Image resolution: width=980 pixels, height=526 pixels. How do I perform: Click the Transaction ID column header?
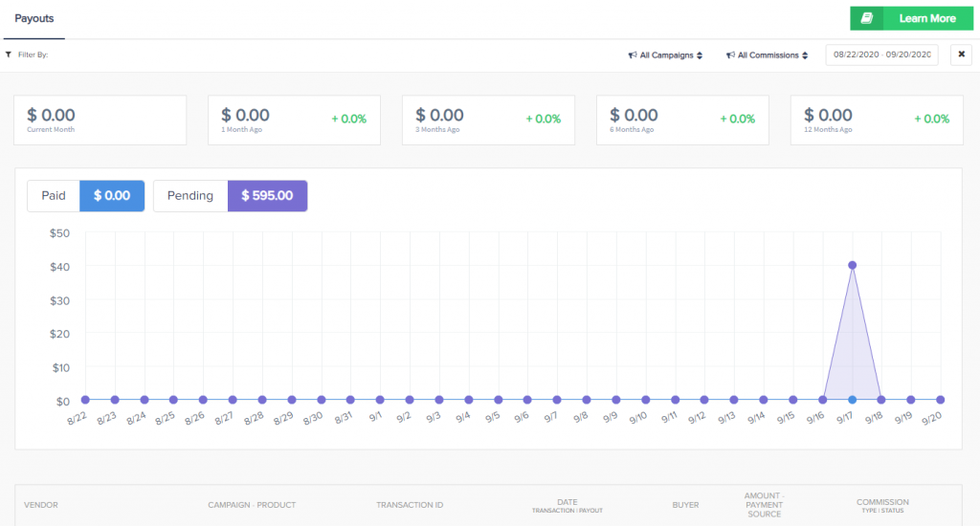(410, 505)
